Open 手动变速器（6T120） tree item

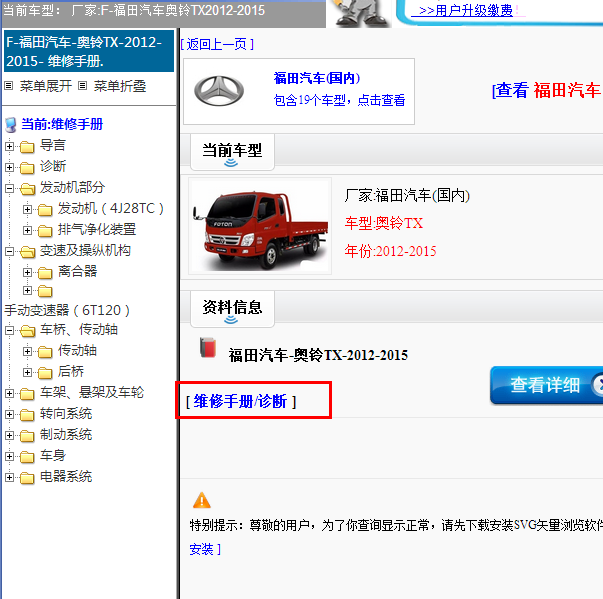(x=67, y=310)
